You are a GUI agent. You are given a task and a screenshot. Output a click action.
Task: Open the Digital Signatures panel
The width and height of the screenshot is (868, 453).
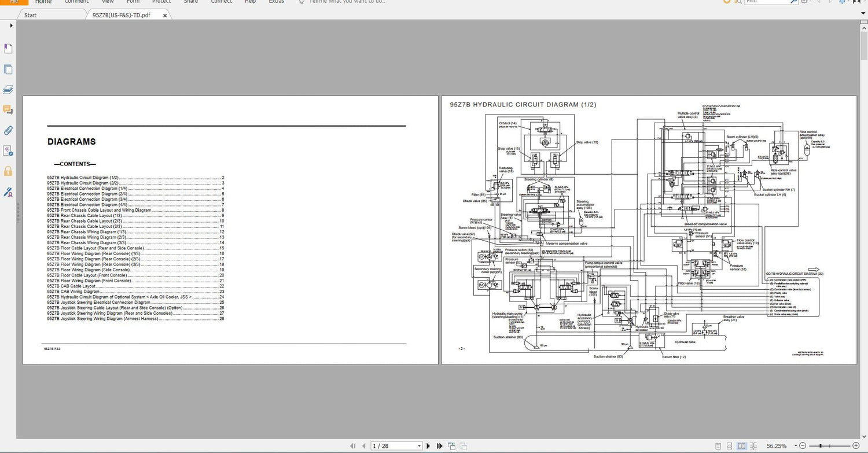point(8,150)
